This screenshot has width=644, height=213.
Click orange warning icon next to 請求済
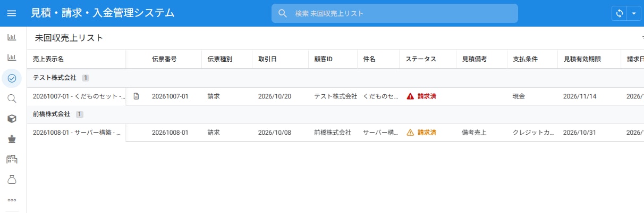point(410,133)
